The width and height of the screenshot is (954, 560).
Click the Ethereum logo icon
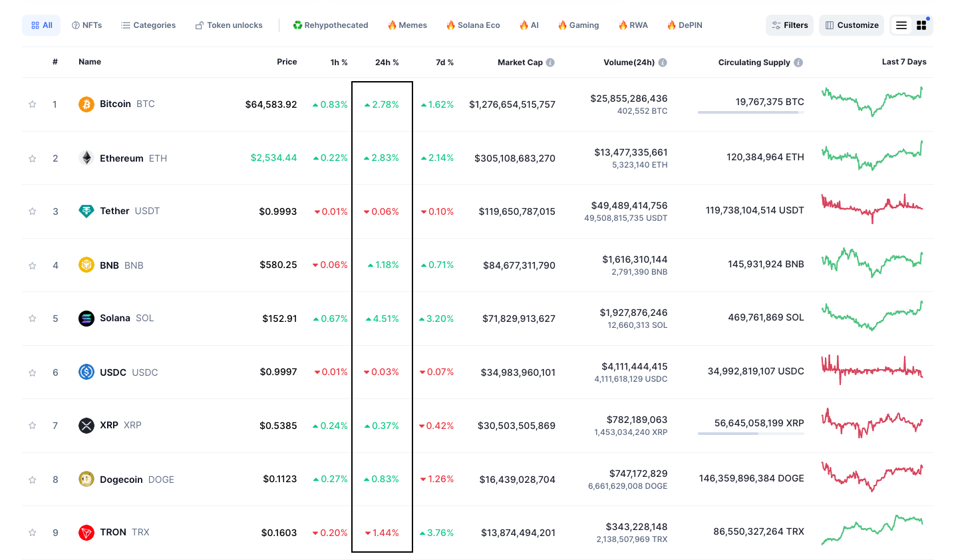point(86,158)
